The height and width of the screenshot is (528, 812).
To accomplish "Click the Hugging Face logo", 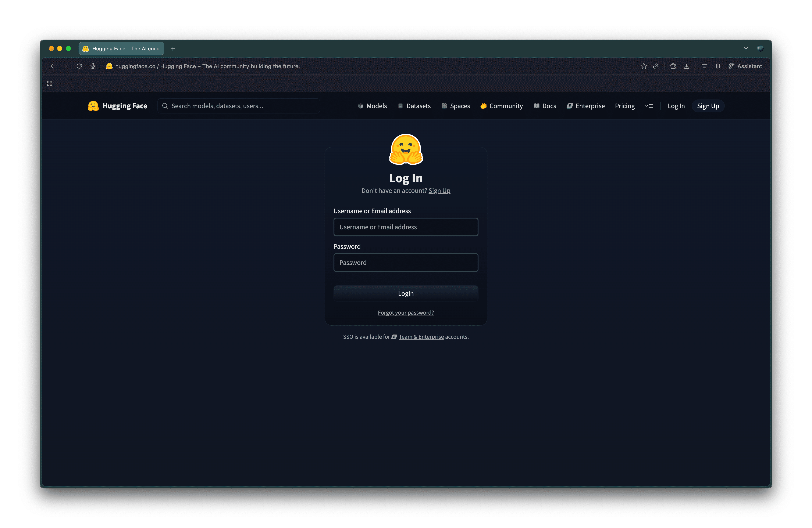I will (x=117, y=106).
